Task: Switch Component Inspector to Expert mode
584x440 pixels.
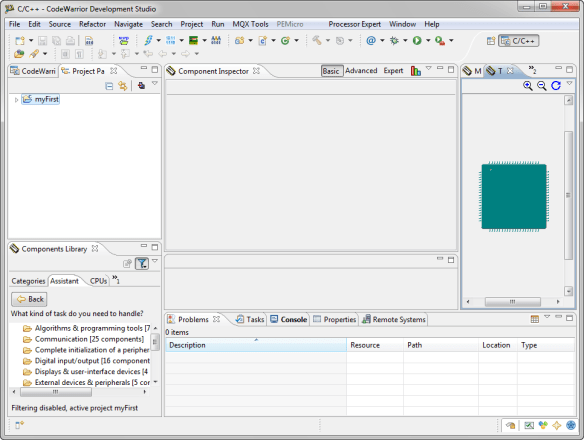Action: coord(393,71)
